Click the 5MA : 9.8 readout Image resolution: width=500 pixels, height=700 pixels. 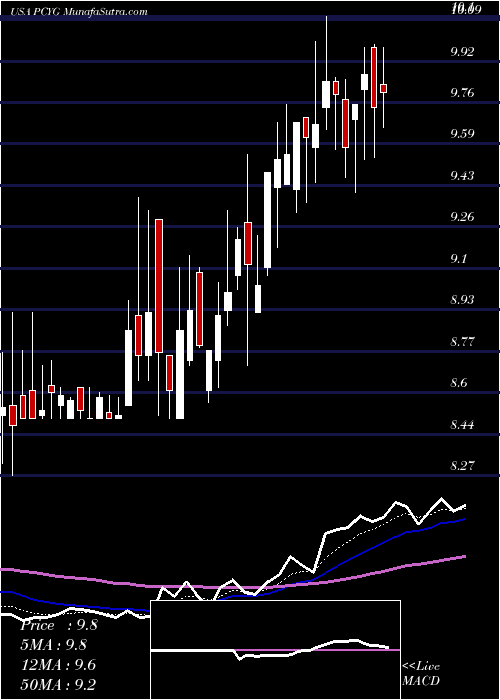[x=53, y=645]
